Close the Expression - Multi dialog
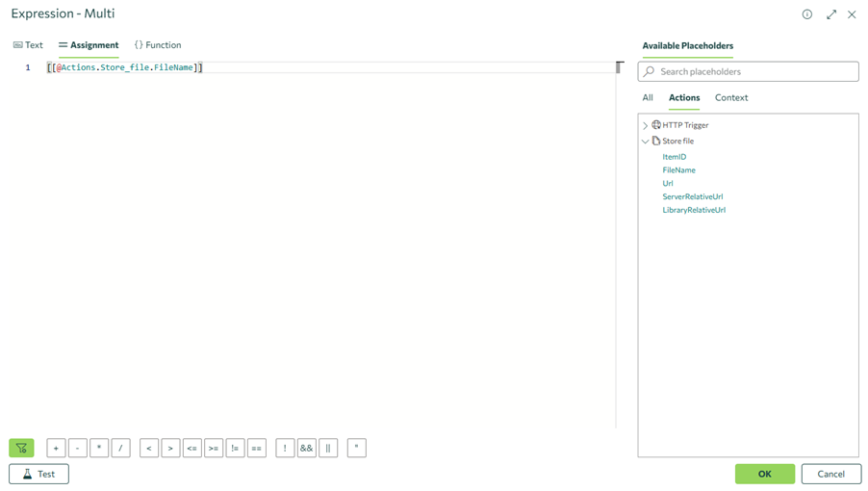This screenshot has width=868, height=491. [x=852, y=15]
